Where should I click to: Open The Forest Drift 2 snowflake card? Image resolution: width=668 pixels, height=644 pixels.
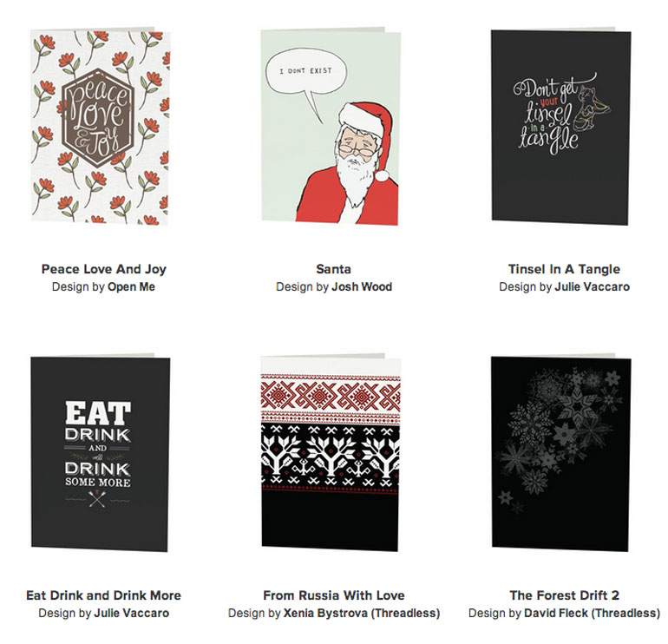pos(561,453)
